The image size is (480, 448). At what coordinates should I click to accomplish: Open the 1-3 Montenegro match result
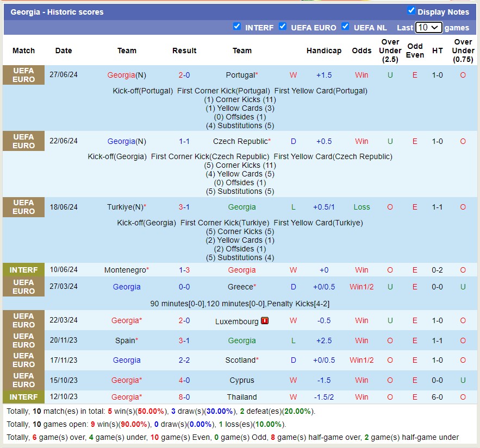pos(184,270)
